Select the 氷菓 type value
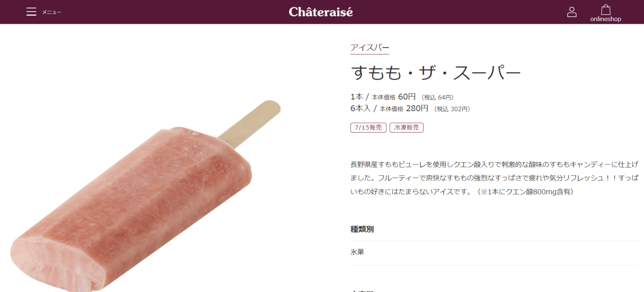This screenshot has height=292, width=644. pos(357,252)
